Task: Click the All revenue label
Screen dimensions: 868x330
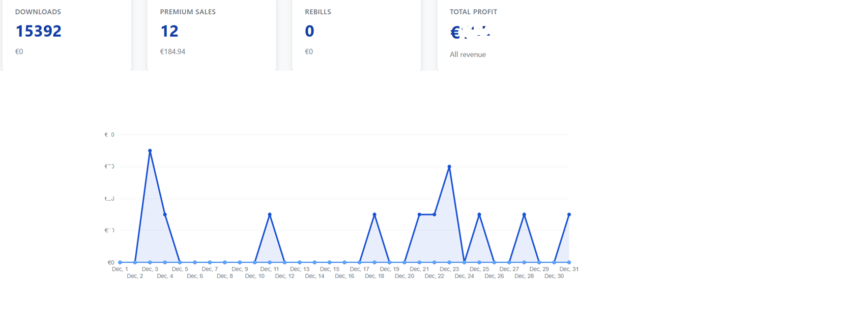Action: (x=468, y=54)
